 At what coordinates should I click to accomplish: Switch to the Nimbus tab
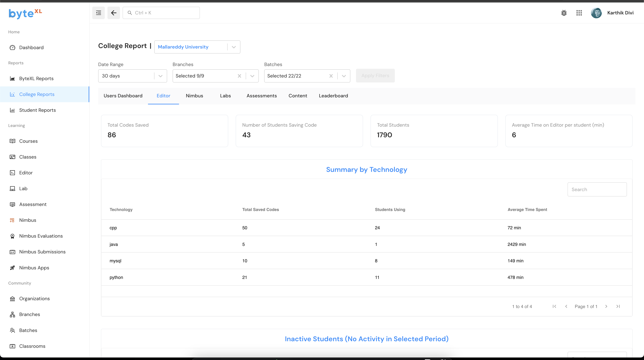(x=194, y=96)
